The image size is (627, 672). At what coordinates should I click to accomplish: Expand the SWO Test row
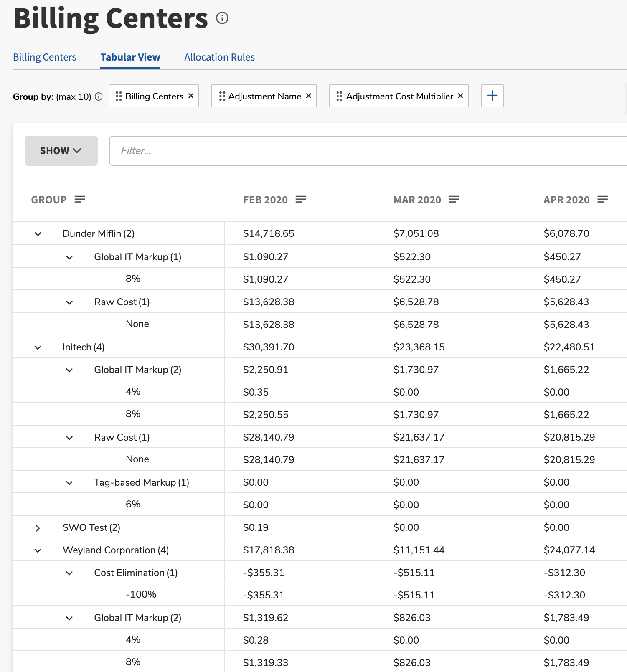(x=38, y=528)
